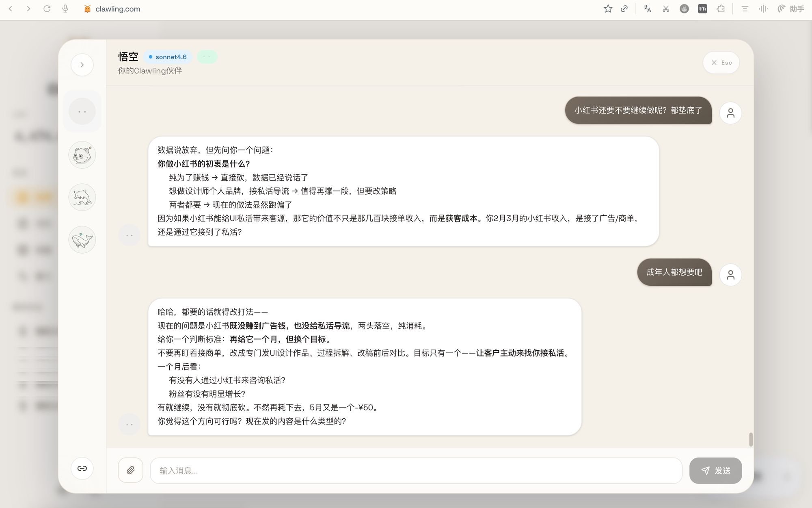Click the audio waveform icon in the toolbar
This screenshot has width=812, height=508.
pos(763,9)
